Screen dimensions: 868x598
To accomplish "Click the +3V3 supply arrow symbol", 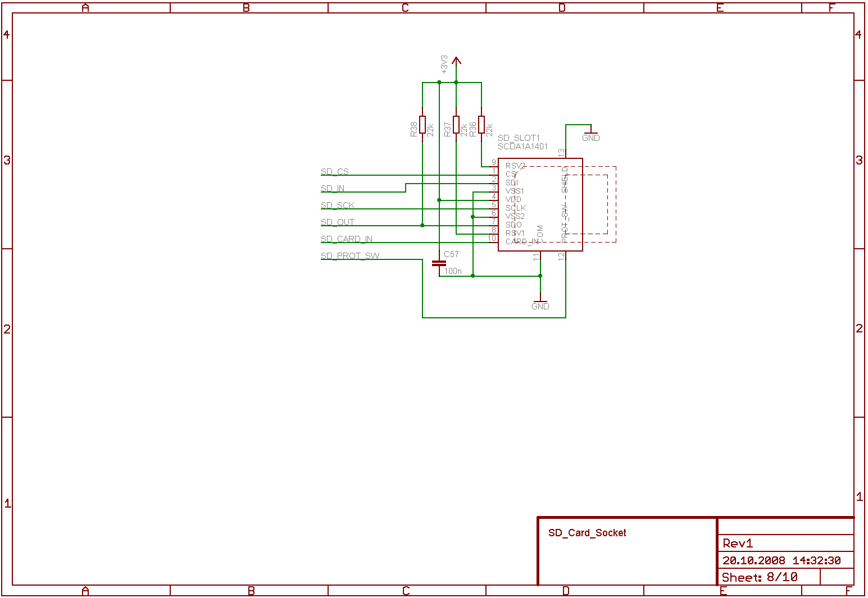I will 456,61.
